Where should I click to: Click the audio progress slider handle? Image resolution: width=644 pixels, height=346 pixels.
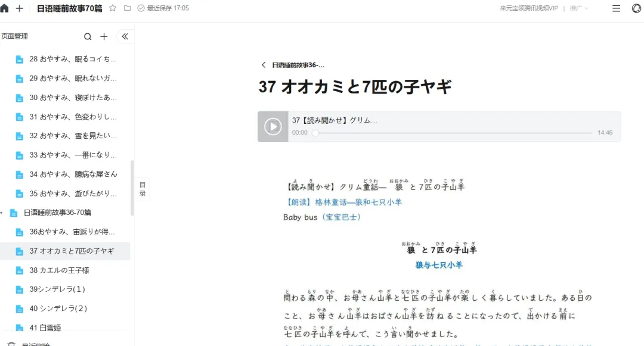pyautogui.click(x=315, y=133)
